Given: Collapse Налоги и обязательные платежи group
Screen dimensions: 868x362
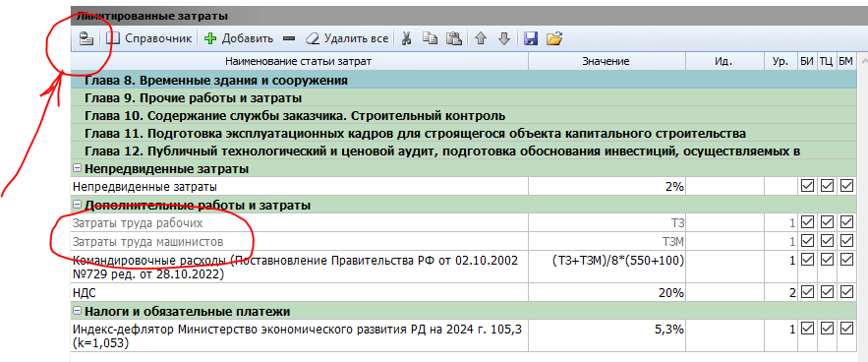Looking at the screenshot, I should (78, 311).
